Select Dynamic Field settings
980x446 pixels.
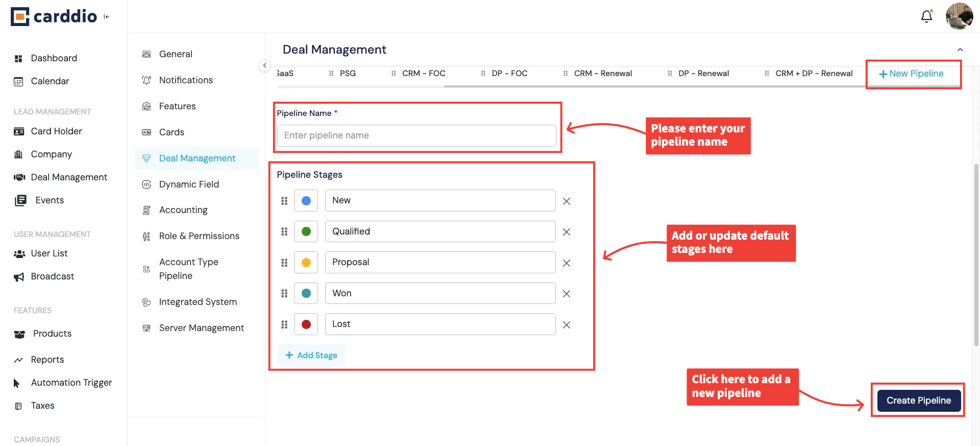point(189,184)
